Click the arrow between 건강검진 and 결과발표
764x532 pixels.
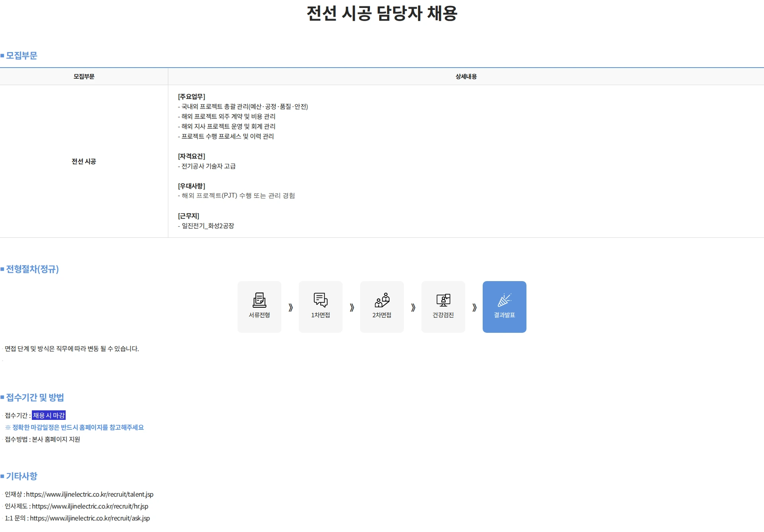click(x=474, y=307)
